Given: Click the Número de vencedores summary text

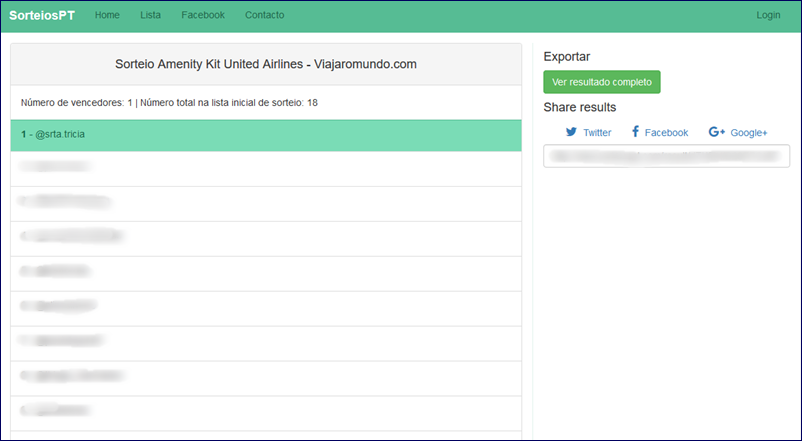Looking at the screenshot, I should (x=169, y=102).
